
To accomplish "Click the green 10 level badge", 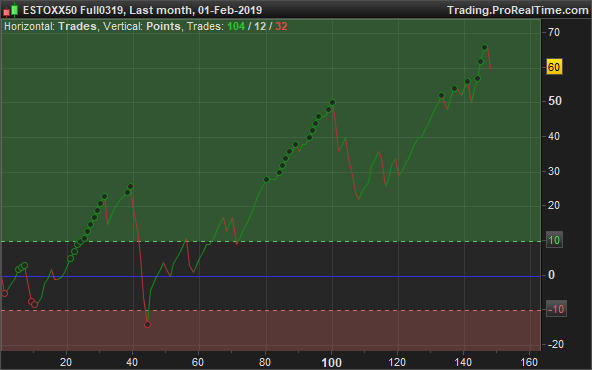I will pos(554,240).
